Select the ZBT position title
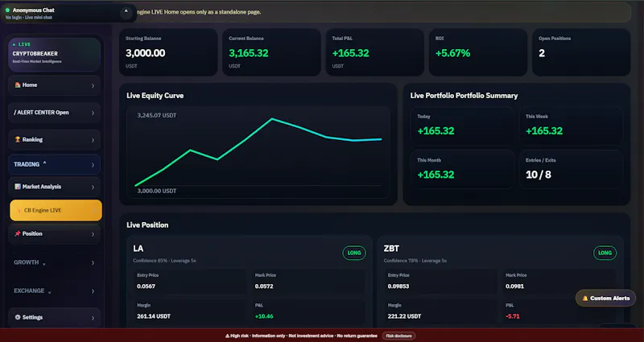Screen dimensions: 644x342 pos(391,249)
